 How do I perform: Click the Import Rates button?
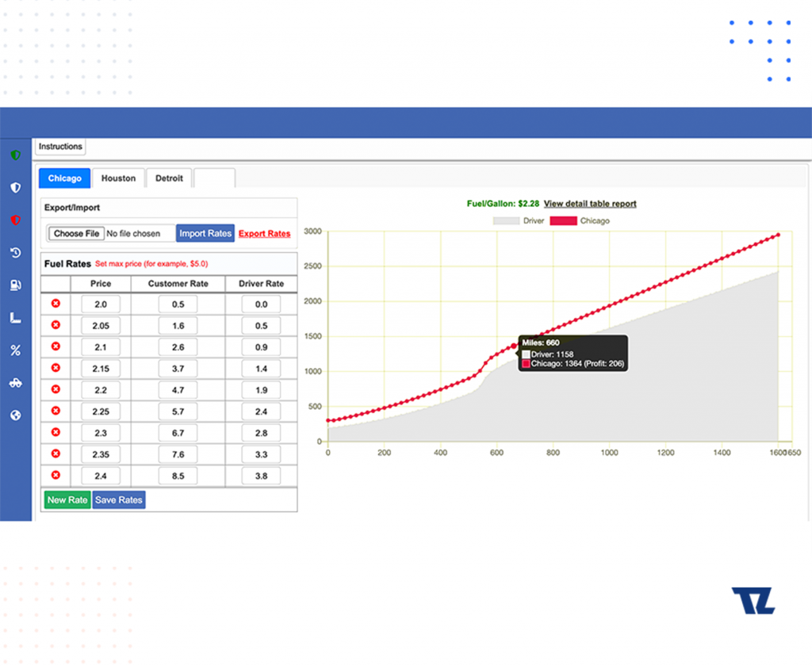click(205, 233)
